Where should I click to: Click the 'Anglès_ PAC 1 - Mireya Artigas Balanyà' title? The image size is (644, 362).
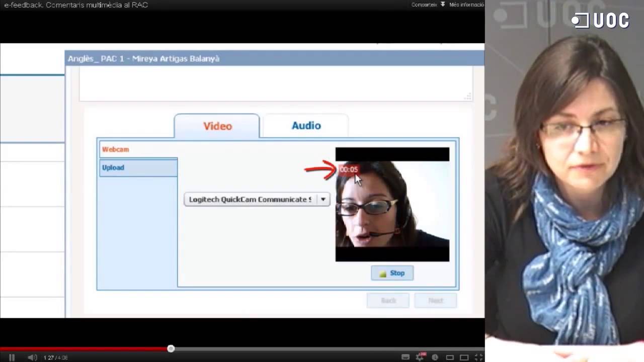click(x=144, y=59)
